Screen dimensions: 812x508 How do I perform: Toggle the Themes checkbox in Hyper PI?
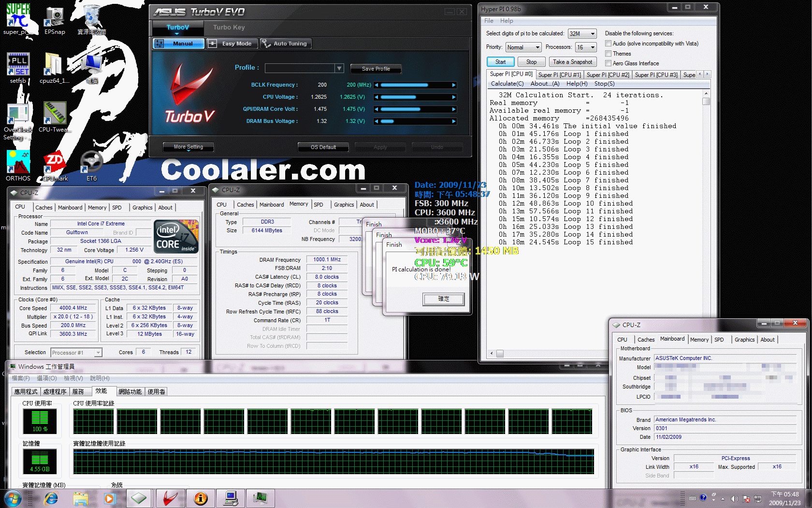(x=609, y=54)
